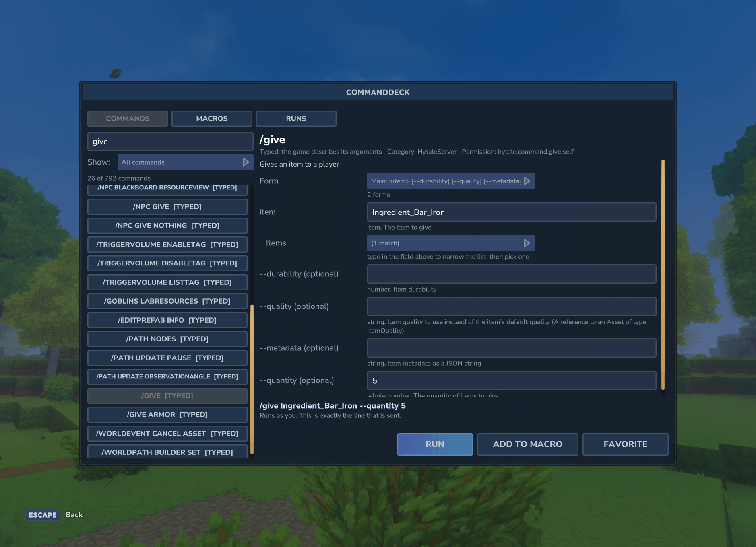This screenshot has width=756, height=547.
Task: Select /PATH NODES command
Action: [167, 339]
